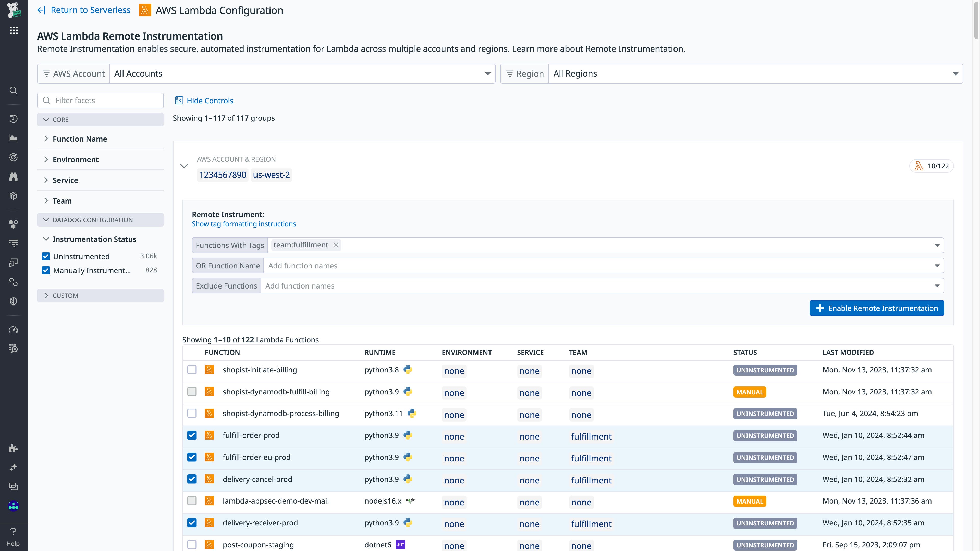Select the shopist-initiate-billing function checkbox
The image size is (980, 551).
click(192, 370)
